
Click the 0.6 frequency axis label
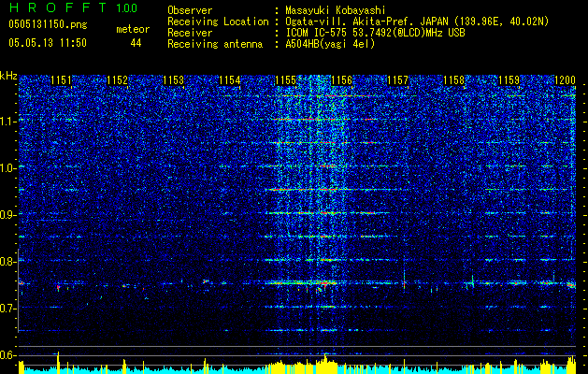[x=7, y=355]
